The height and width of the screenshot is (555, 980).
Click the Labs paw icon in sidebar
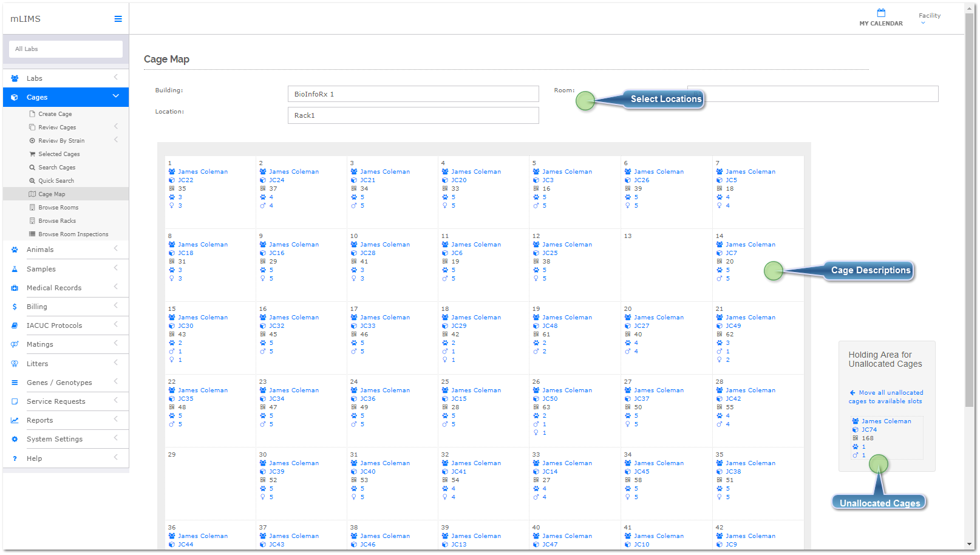pyautogui.click(x=15, y=78)
